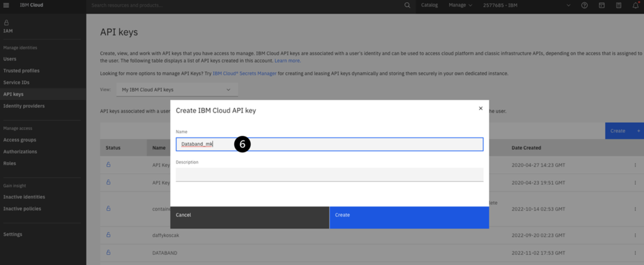The width and height of the screenshot is (644, 265).
Task: Open the IBM Cloud Shell icon
Action: click(x=602, y=5)
